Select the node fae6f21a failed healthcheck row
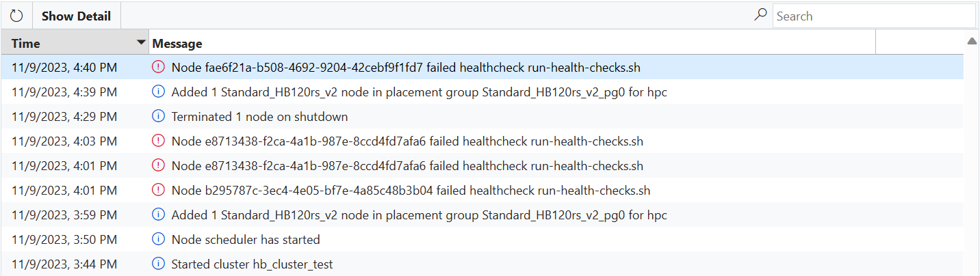Screen dimensions: 980x276 406,68
